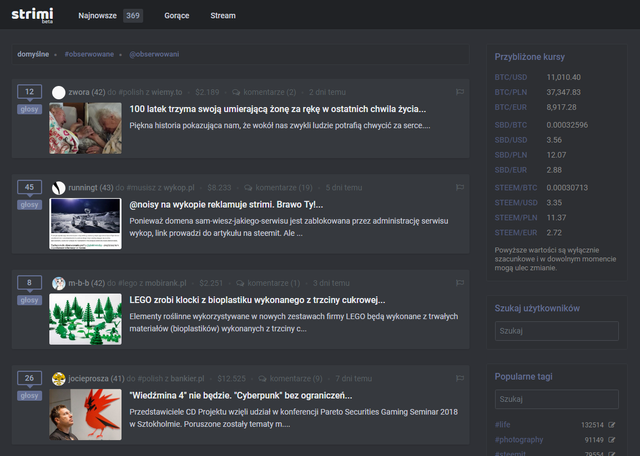Open the @noisy na wykopie reklamuje strimi title

(x=226, y=205)
